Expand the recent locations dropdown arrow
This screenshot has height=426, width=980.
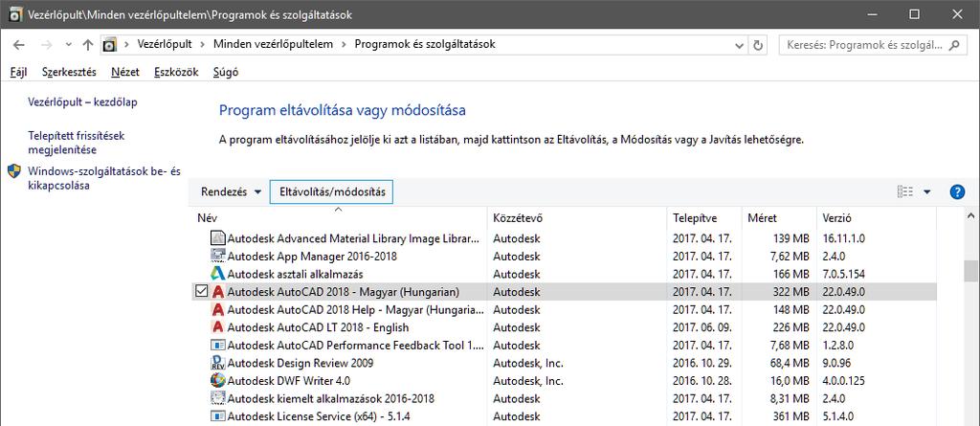[x=69, y=45]
